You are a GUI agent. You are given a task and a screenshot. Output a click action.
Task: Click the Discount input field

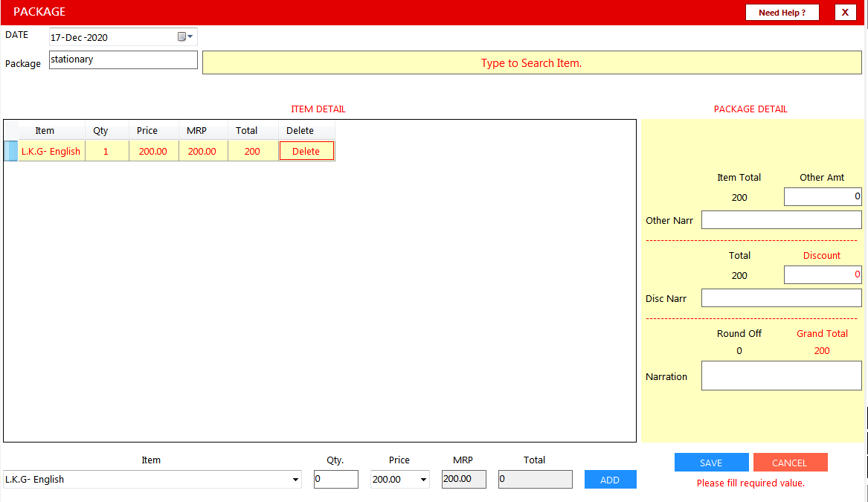pos(823,274)
